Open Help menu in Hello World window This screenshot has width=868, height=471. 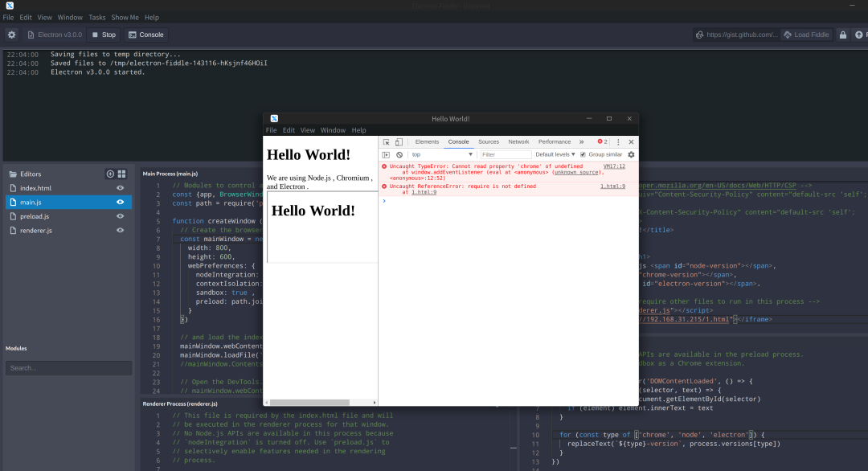tap(358, 130)
